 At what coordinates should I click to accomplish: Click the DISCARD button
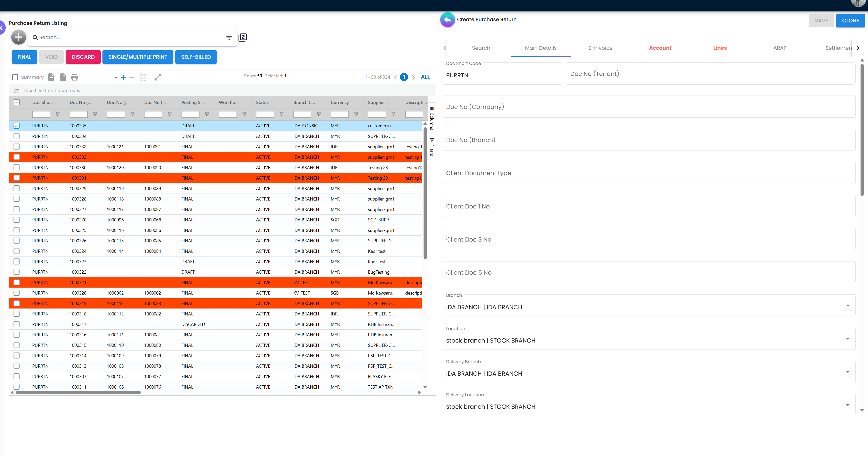pos(83,57)
